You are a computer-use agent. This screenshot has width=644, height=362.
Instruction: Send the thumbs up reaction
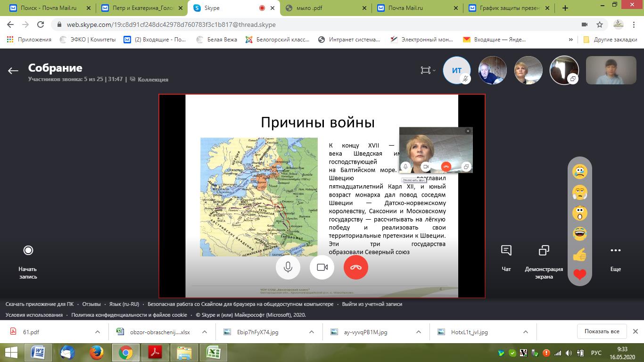click(x=579, y=255)
